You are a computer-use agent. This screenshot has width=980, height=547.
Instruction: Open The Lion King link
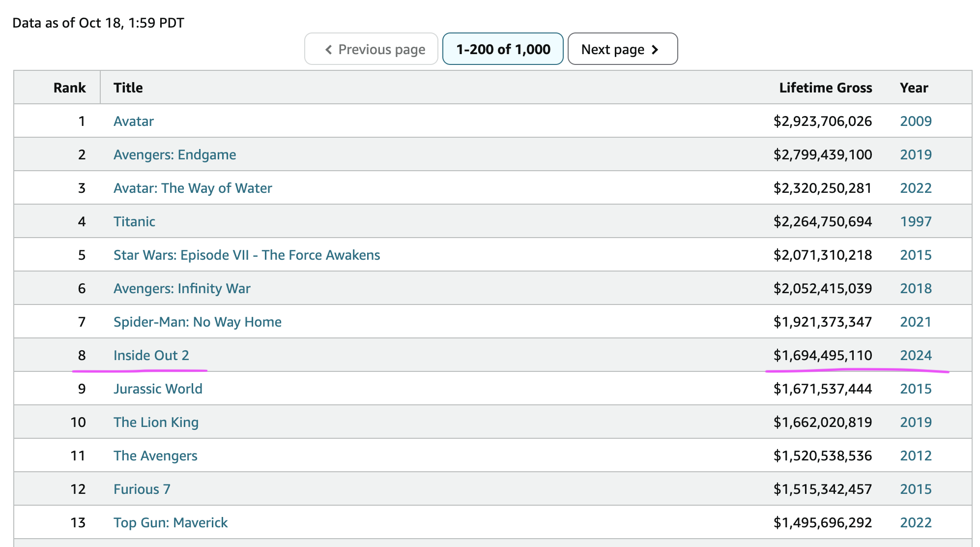156,422
